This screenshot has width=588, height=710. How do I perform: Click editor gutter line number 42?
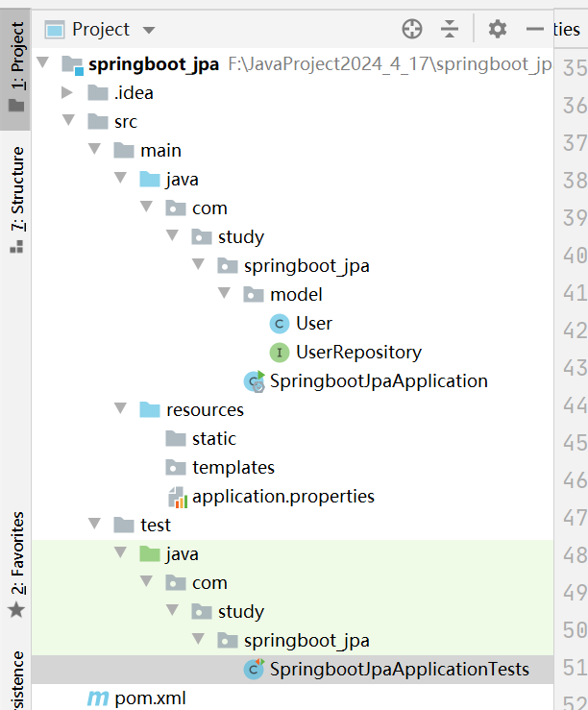click(x=575, y=331)
